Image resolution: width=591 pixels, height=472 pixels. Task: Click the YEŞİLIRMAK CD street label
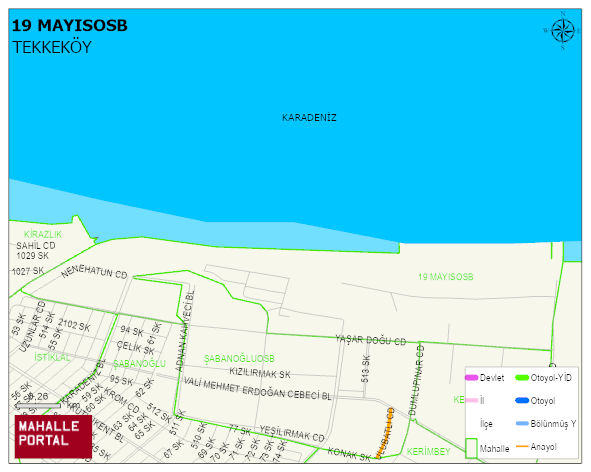point(292,434)
